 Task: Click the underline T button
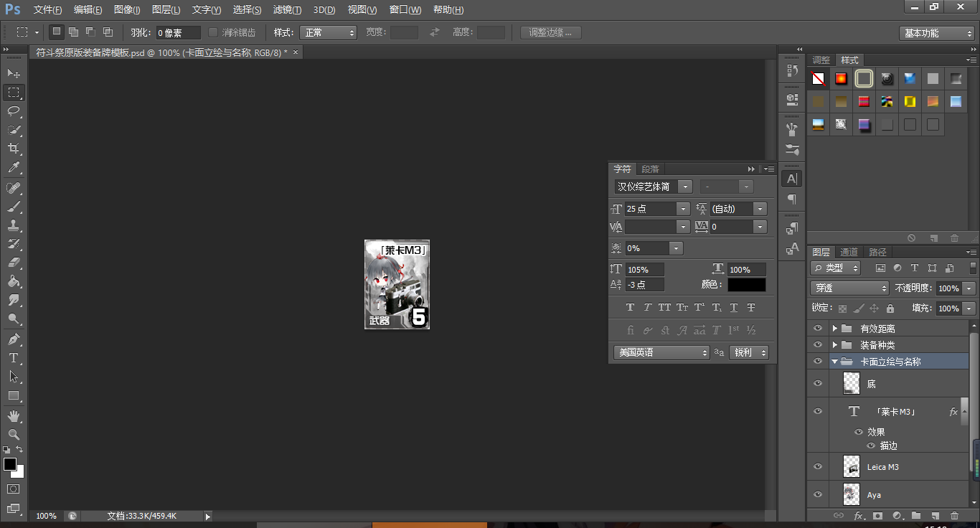click(734, 308)
